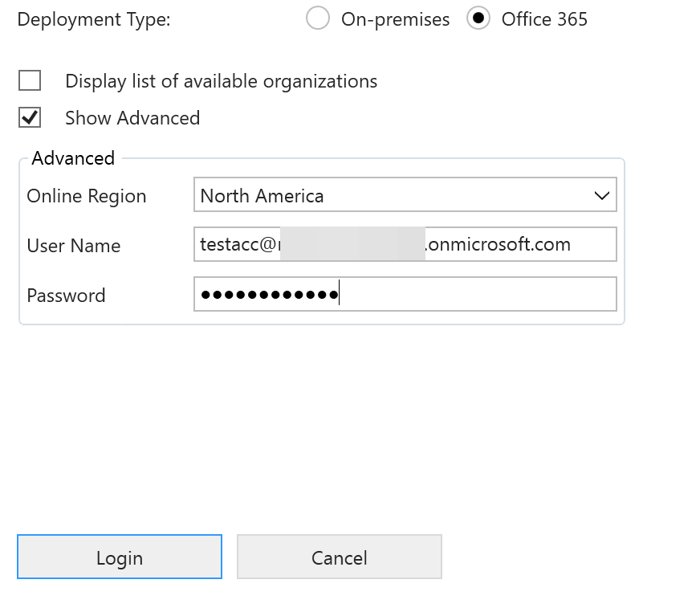Click the Cancel button

[x=340, y=557]
